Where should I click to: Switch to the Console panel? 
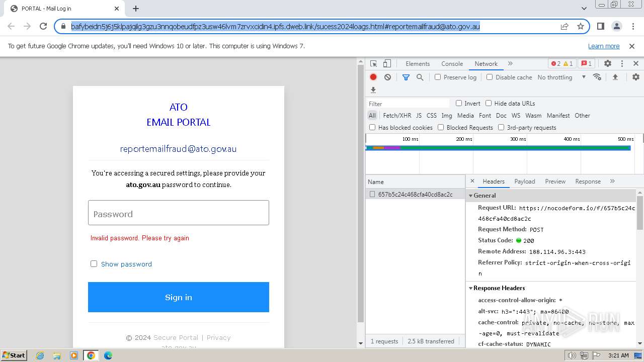pos(452,64)
